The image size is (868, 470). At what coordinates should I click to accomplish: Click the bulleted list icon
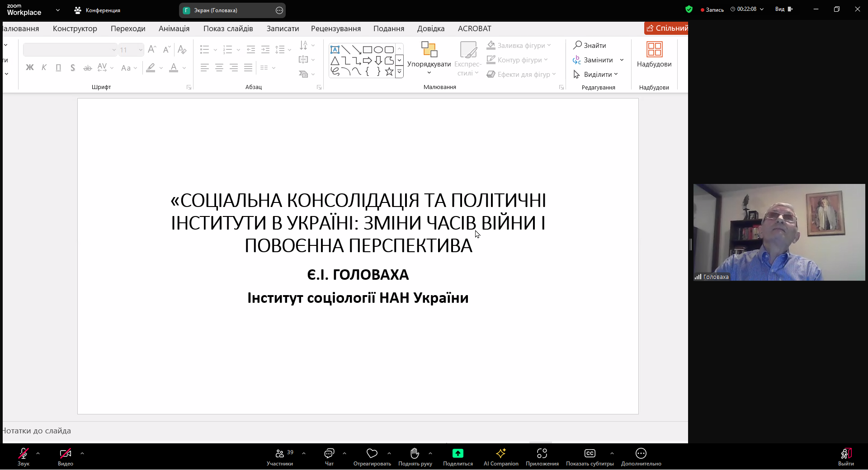(204, 49)
